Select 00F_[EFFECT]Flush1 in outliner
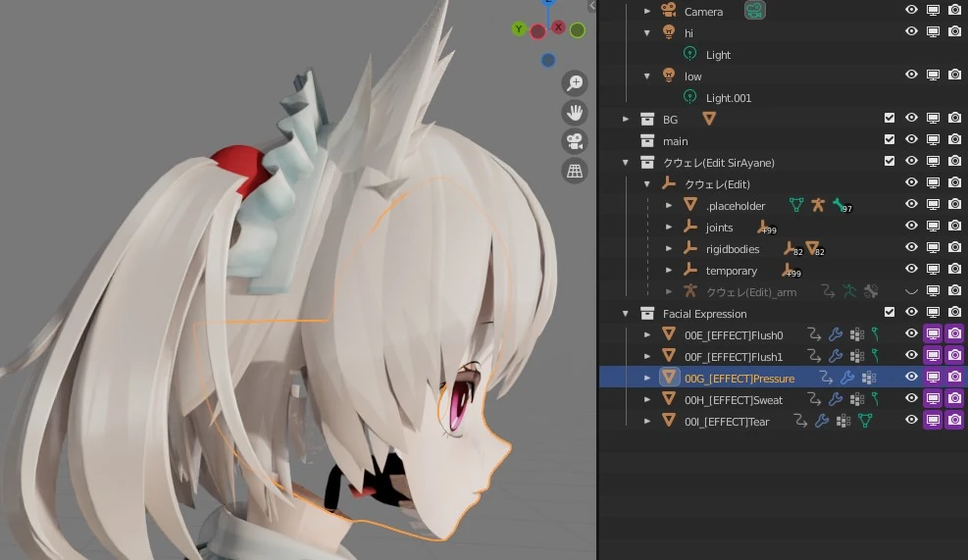 (x=734, y=357)
